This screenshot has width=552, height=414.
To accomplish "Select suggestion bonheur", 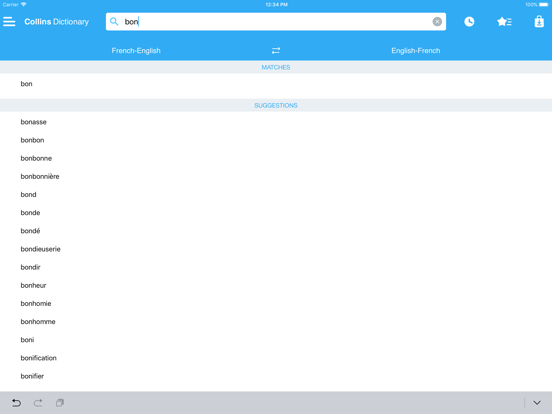I will 276,286.
